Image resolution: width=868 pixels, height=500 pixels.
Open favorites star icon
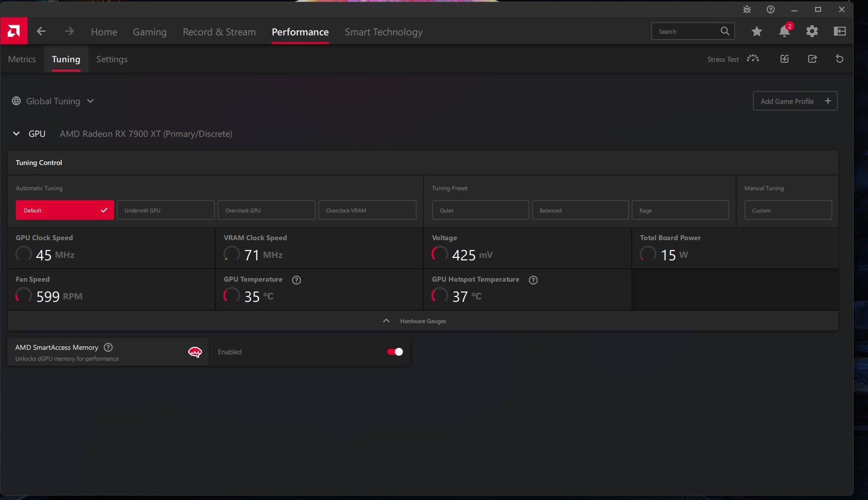coord(756,32)
